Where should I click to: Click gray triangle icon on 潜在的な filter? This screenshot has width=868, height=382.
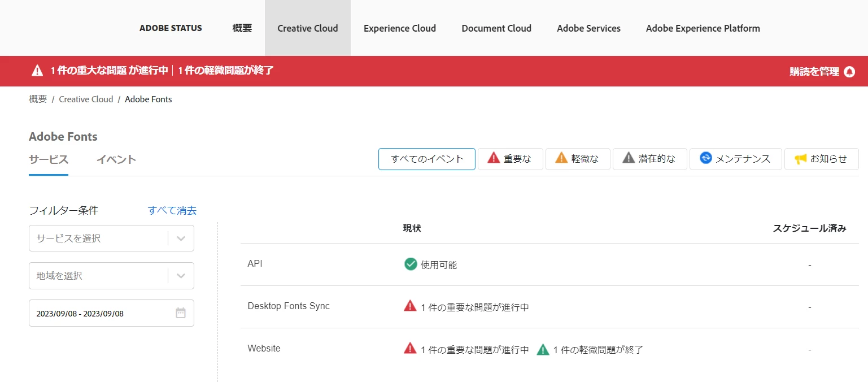[629, 158]
